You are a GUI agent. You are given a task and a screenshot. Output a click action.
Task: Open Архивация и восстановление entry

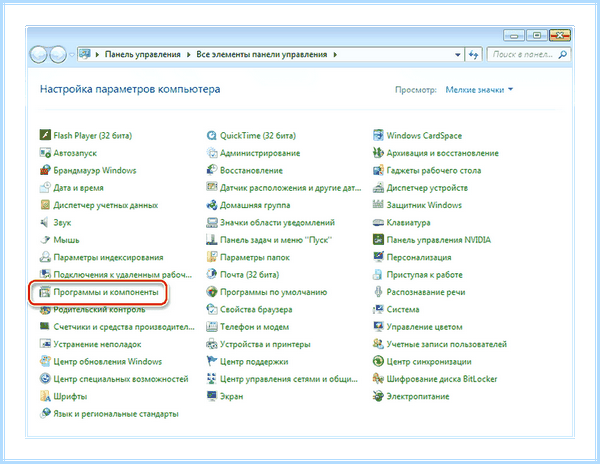pos(442,153)
